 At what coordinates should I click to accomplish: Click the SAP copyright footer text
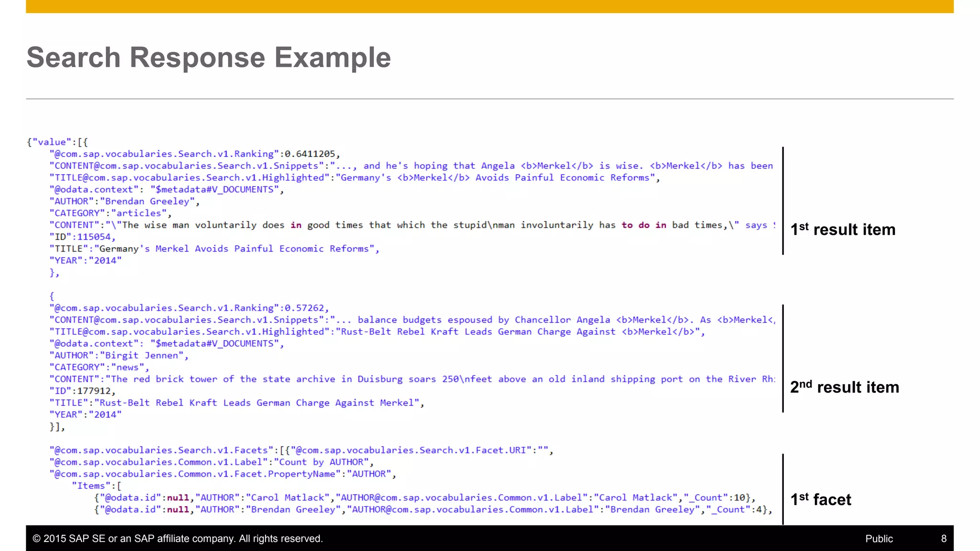coord(178,539)
